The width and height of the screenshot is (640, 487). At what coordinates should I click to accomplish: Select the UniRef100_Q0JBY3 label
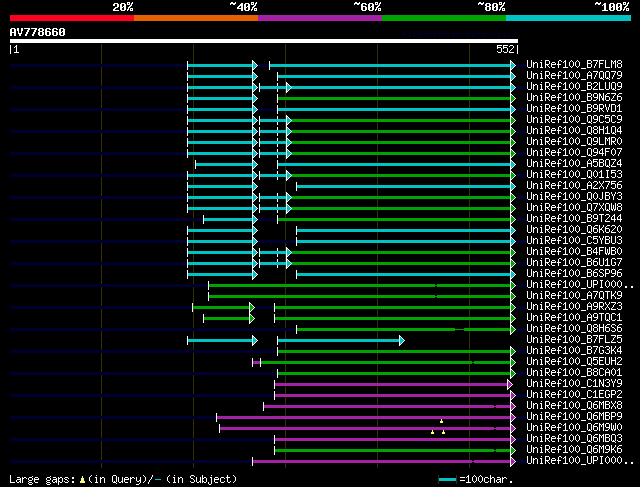[x=574, y=196]
